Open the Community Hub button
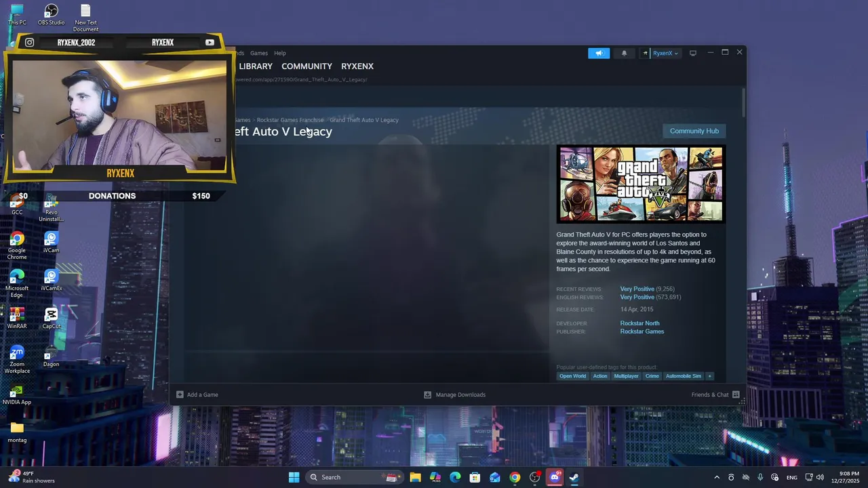Image resolution: width=868 pixels, height=488 pixels. pyautogui.click(x=694, y=131)
